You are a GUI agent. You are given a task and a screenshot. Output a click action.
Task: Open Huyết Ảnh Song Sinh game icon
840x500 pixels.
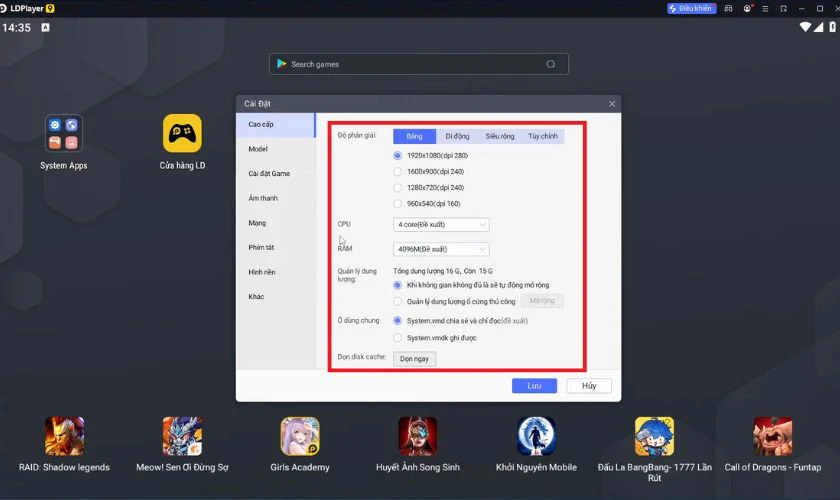(418, 436)
